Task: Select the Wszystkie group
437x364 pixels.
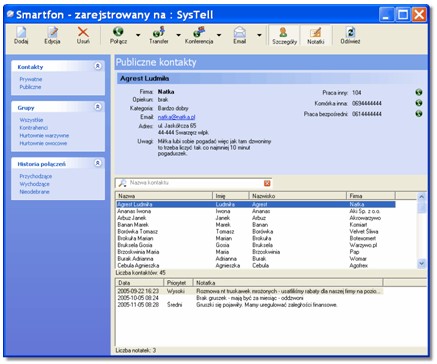Action: [x=31, y=120]
